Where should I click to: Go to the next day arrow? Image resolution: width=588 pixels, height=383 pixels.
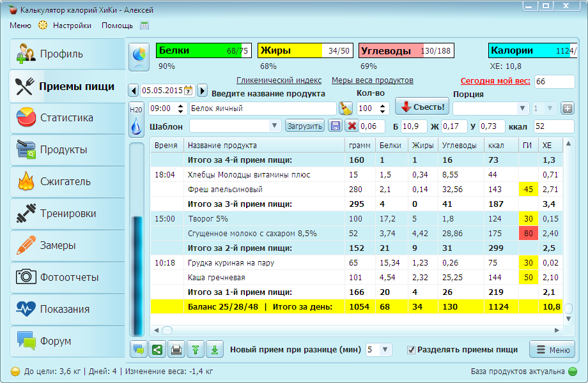202,91
